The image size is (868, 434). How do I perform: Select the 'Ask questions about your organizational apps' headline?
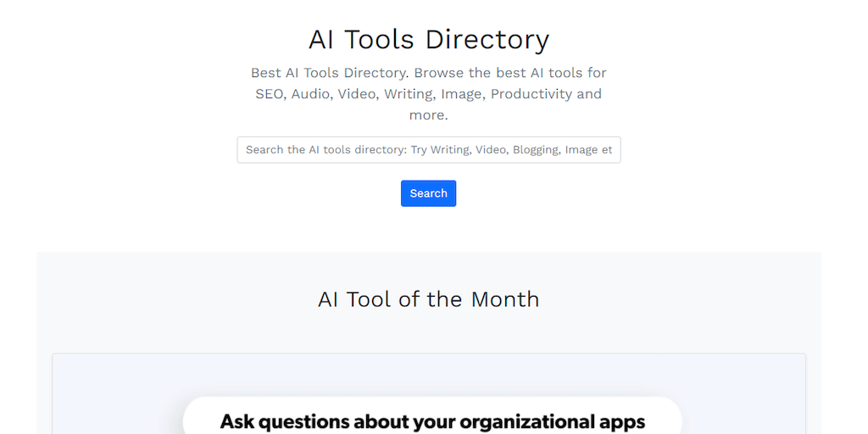(432, 421)
